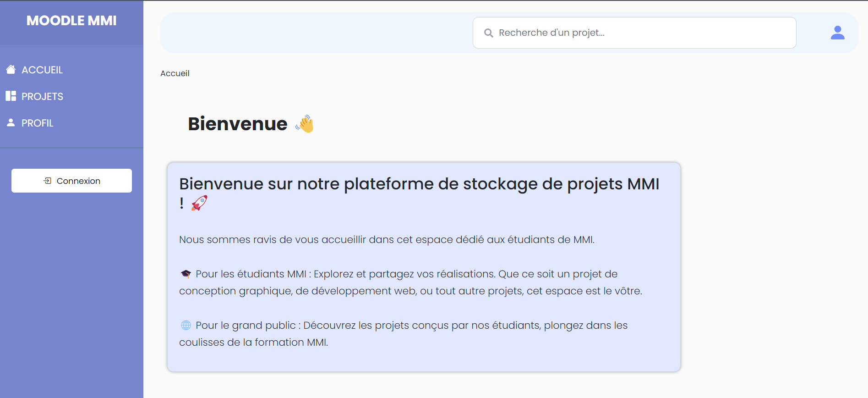868x398 pixels.
Task: Click the home icon beside ACCUEIL
Action: [11, 70]
